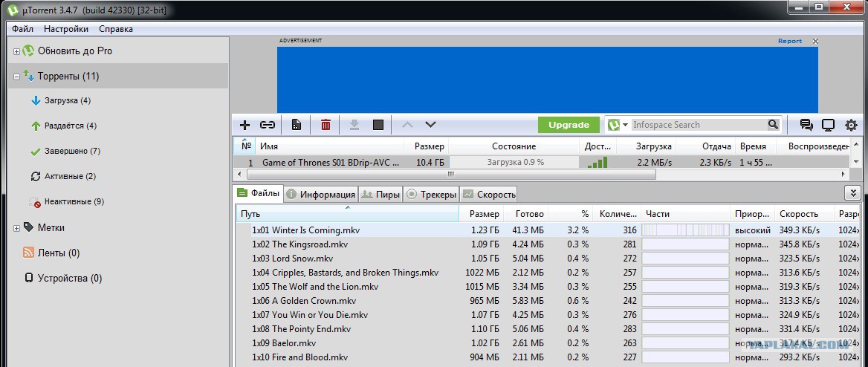The image size is (868, 367).
Task: Click the Report advertisement link
Action: (x=790, y=41)
